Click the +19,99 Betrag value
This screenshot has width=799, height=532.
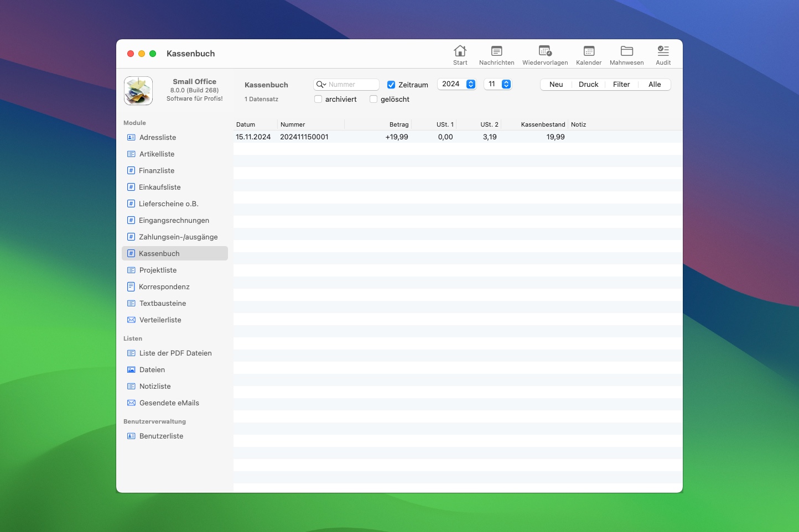tap(397, 137)
